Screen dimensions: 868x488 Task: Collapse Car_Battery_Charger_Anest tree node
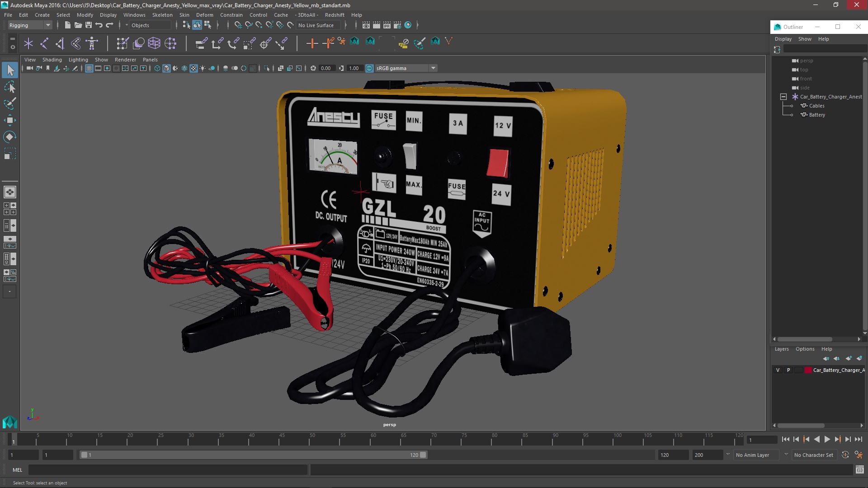(x=783, y=97)
